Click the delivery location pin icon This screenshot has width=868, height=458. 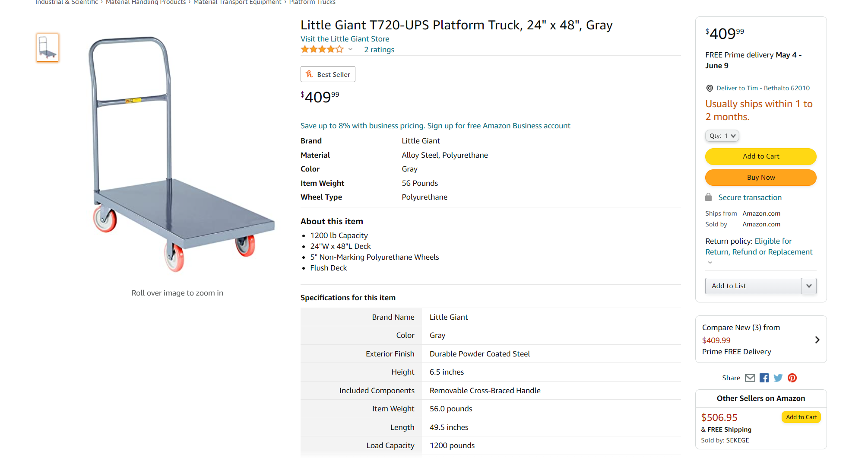[x=710, y=88]
